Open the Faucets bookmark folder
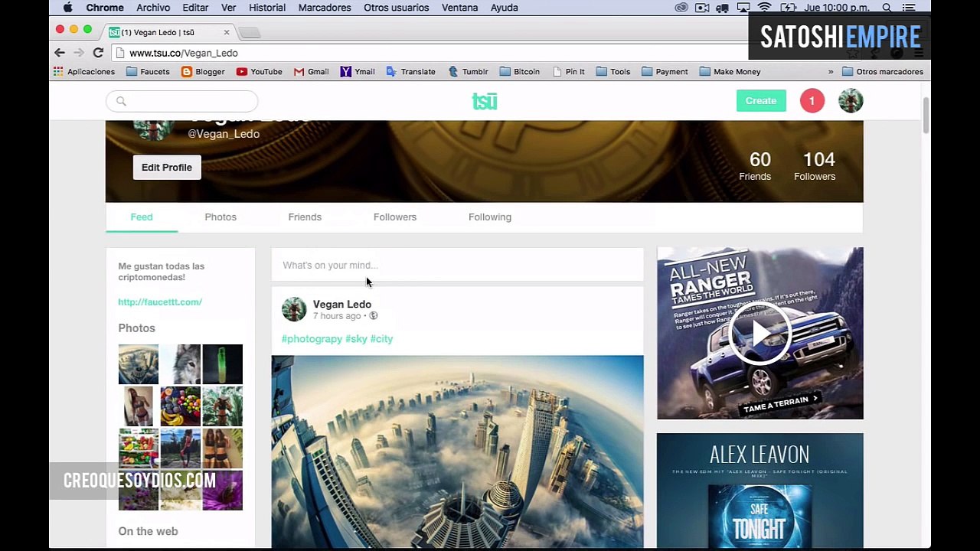Screen dimensions: 980x551 click(x=148, y=71)
